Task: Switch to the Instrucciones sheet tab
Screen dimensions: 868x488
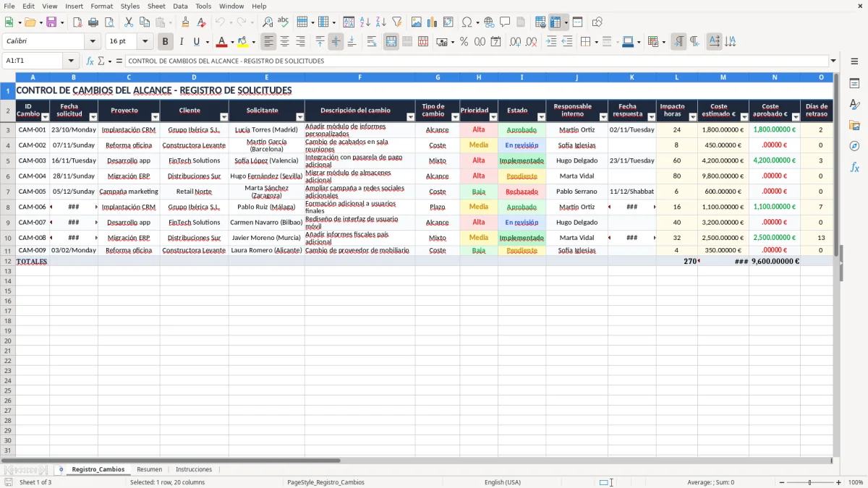Action: tap(194, 469)
